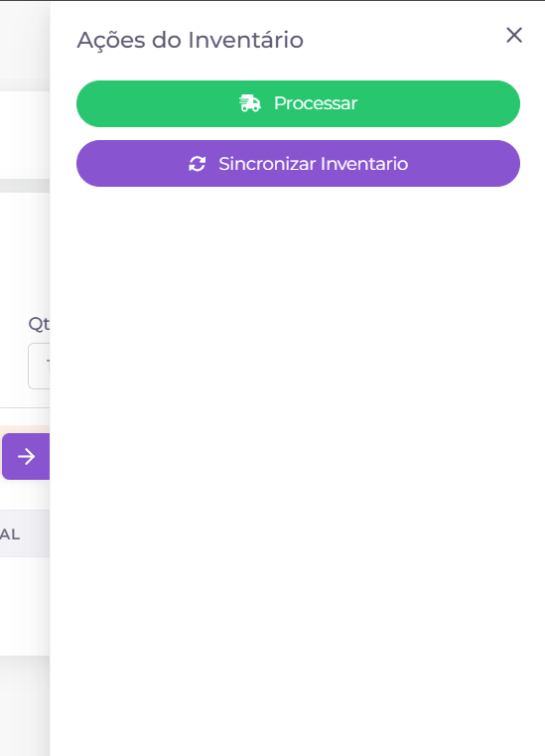Click the gray table header row at left
This screenshot has width=545, height=756.
[x=25, y=533]
